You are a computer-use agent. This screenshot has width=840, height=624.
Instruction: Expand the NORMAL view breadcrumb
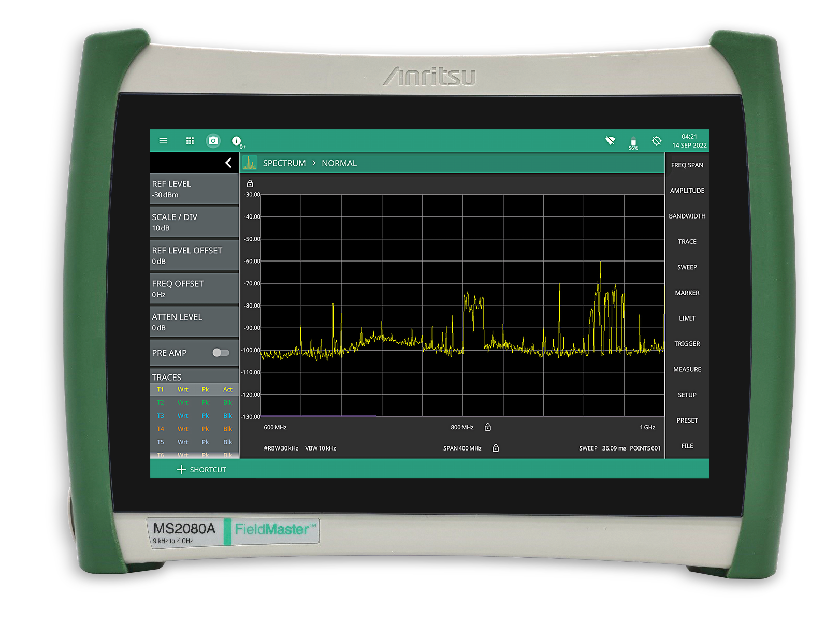[x=339, y=163]
